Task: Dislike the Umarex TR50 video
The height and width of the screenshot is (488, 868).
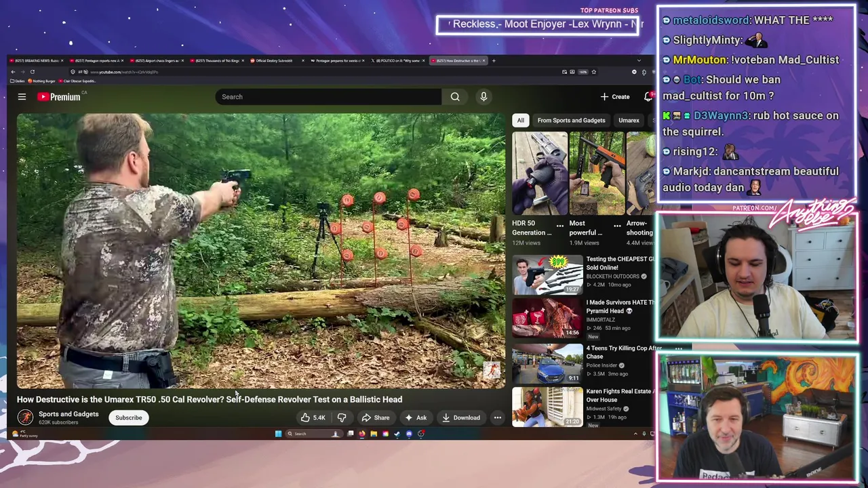Action: [342, 418]
